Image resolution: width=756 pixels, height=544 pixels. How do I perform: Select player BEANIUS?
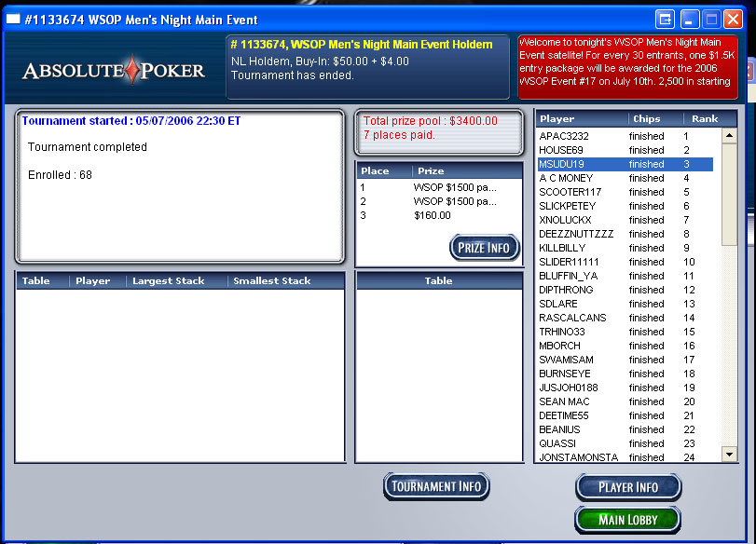click(625, 429)
